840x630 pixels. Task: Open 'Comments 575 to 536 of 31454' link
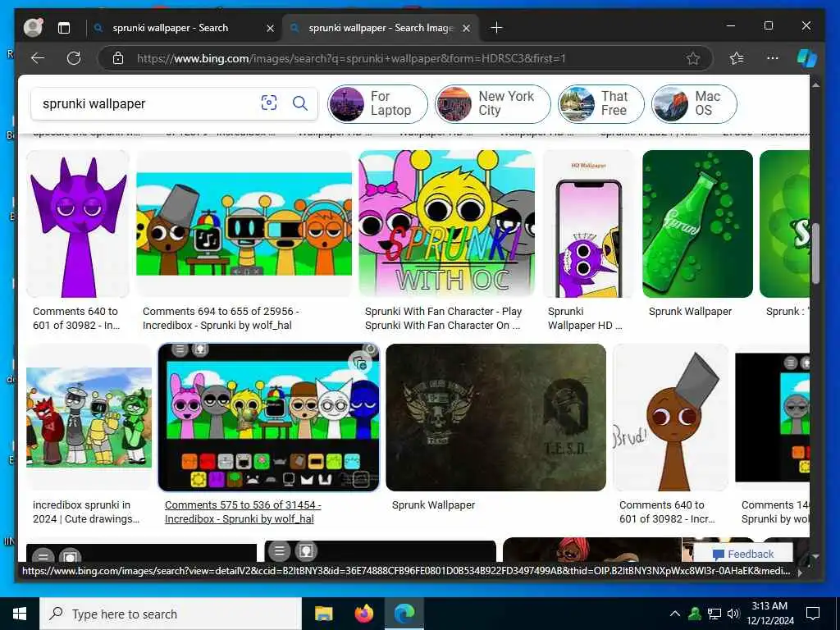(x=243, y=512)
